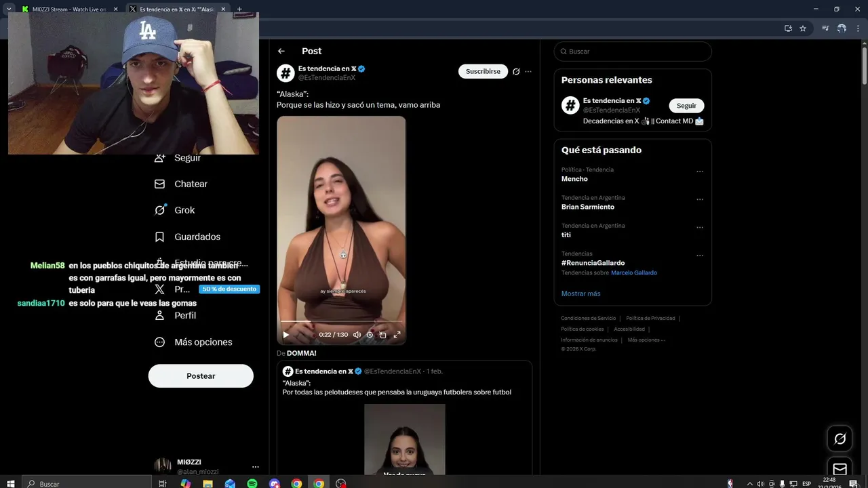The width and height of the screenshot is (868, 488).
Task: Open Grok in the sidebar
Action: (174, 210)
